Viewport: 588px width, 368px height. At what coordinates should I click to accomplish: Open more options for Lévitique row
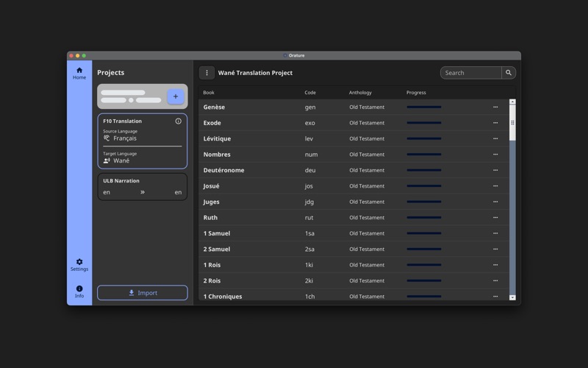(495, 138)
